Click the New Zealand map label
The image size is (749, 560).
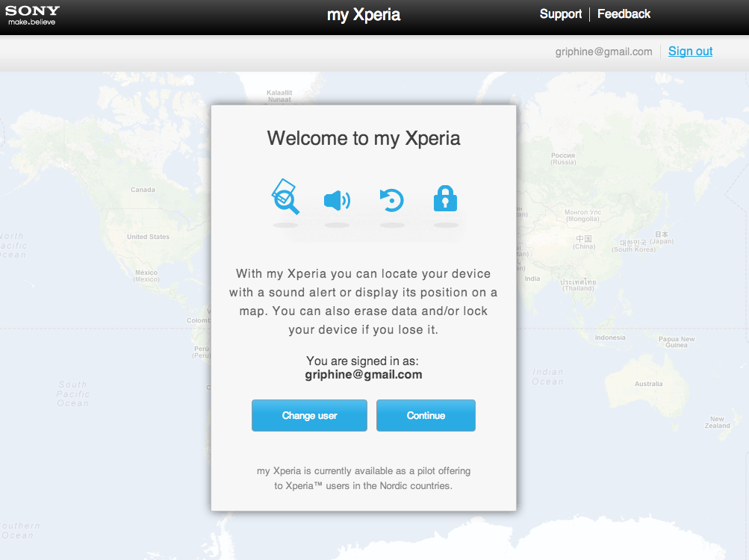pyautogui.click(x=717, y=423)
